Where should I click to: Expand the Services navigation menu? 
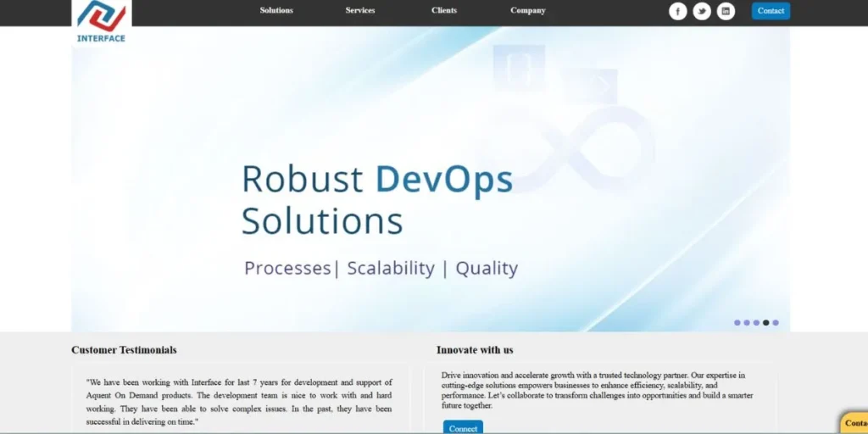tap(360, 10)
